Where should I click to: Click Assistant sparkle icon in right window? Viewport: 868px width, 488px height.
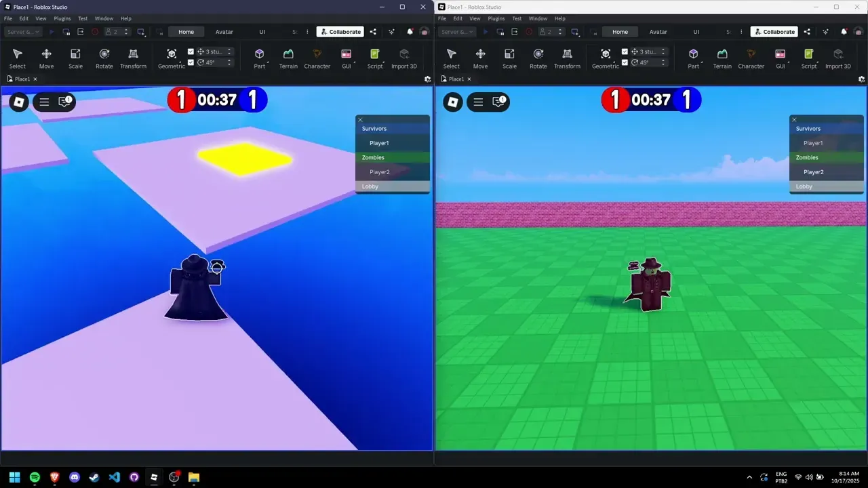[x=825, y=32]
